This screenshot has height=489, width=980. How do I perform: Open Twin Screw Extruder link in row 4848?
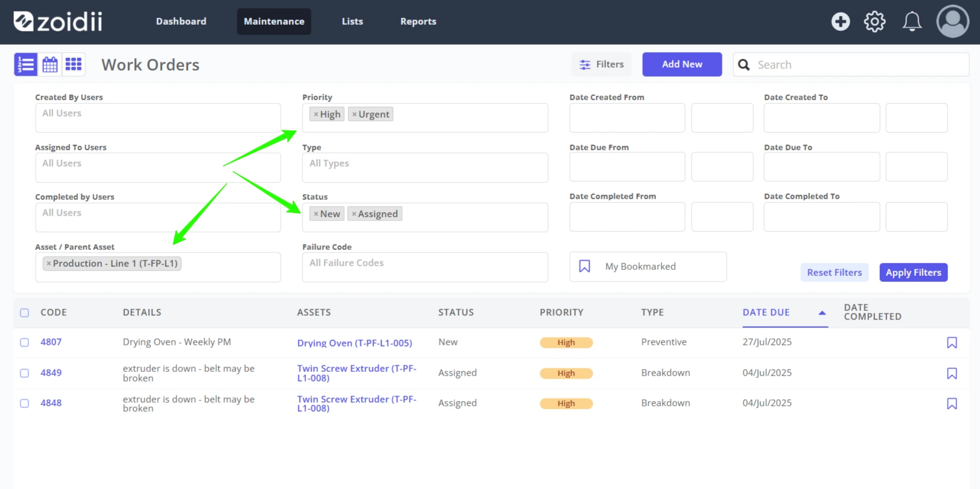[x=357, y=404]
